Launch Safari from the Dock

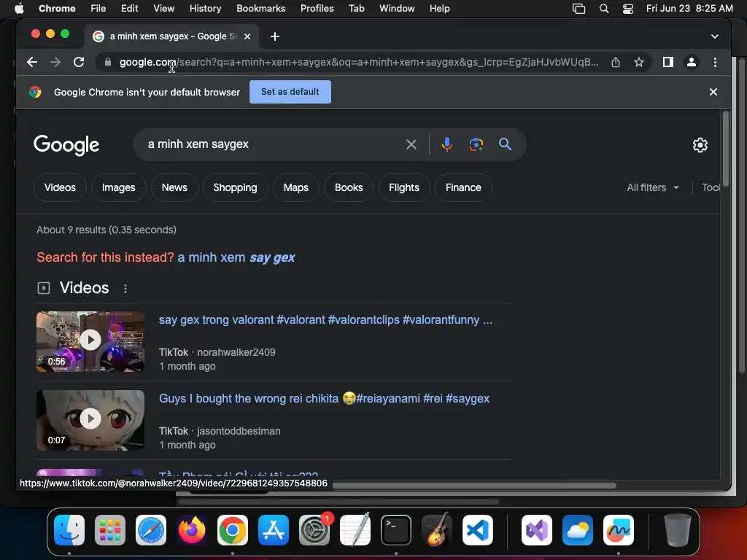[151, 530]
